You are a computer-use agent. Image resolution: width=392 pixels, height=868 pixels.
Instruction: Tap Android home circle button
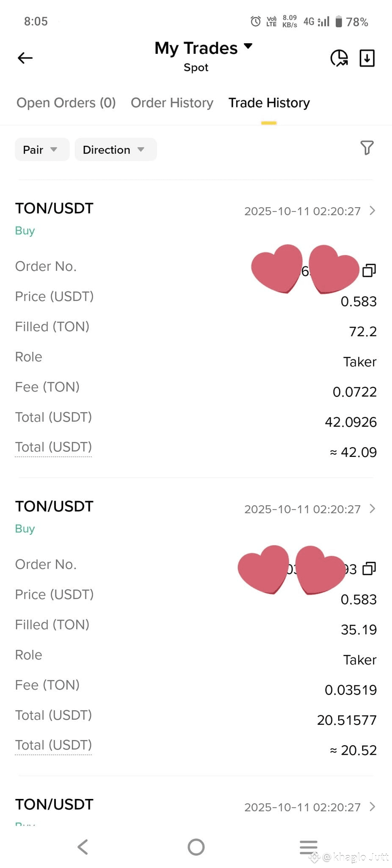tap(196, 847)
